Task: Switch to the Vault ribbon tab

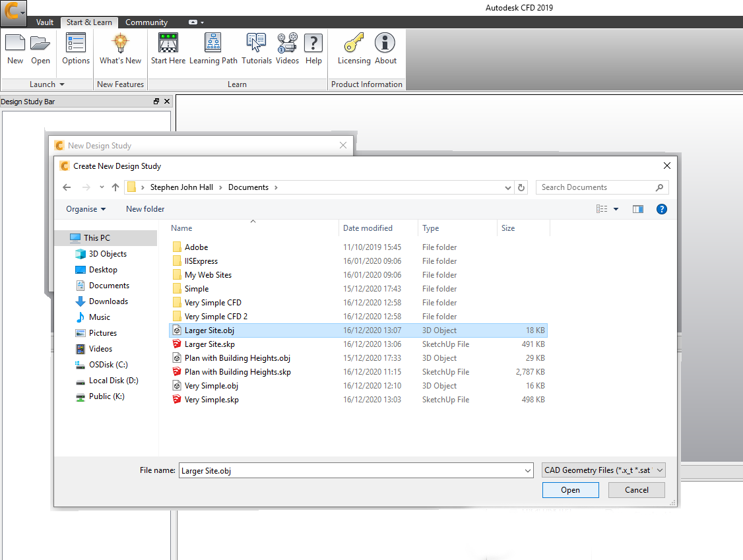Action: coord(45,22)
